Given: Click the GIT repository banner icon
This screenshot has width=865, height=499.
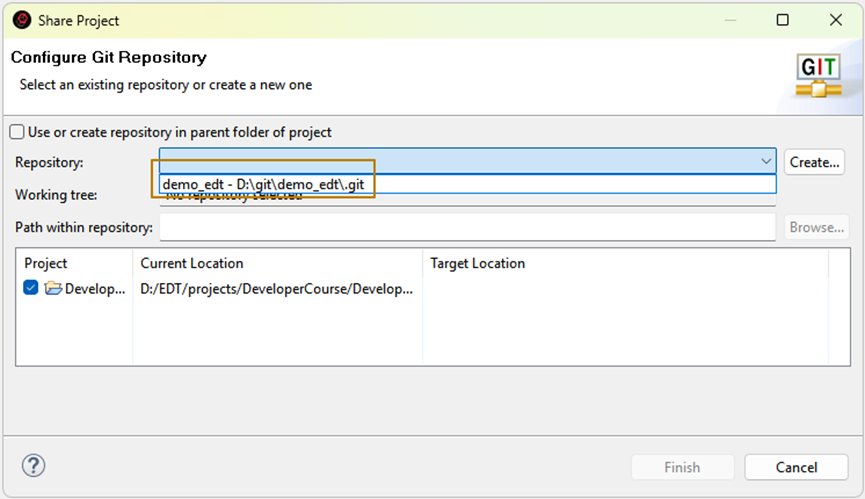Looking at the screenshot, I should 818,76.
